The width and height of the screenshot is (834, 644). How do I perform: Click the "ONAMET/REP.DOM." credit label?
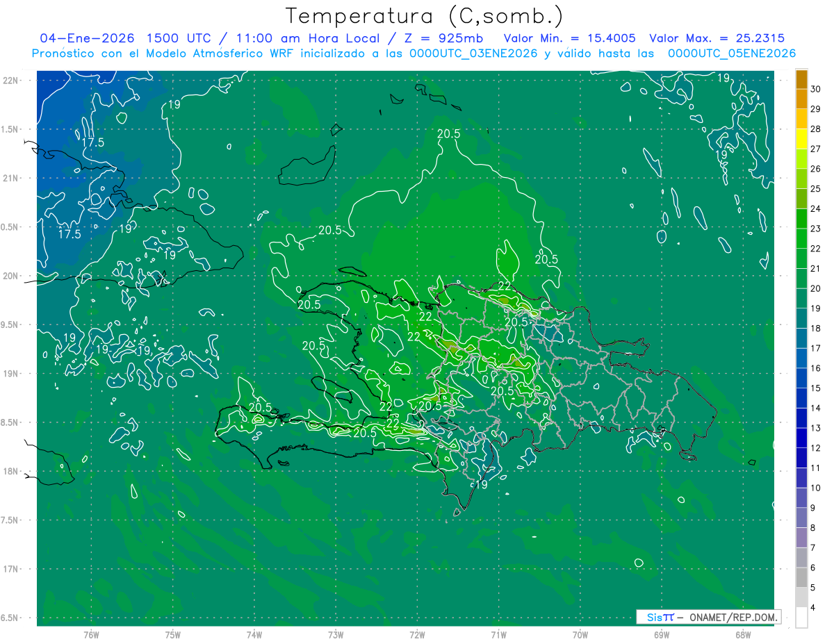click(x=734, y=617)
